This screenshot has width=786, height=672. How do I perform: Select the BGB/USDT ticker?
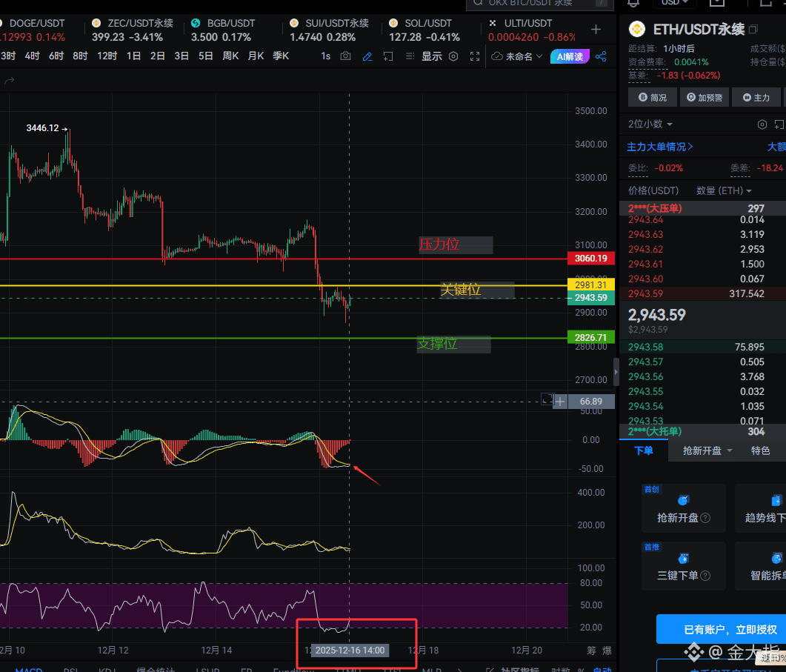(x=222, y=30)
